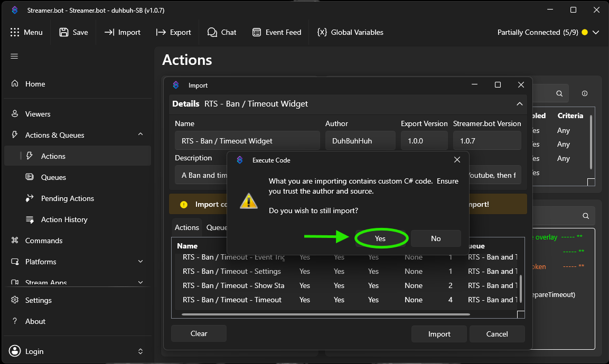Switch to the Queues tab in Import

(x=217, y=227)
